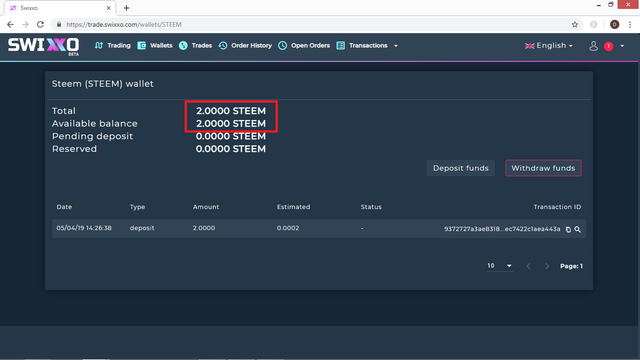Click the Steem (STEEM) wallet heading
This screenshot has width=640, height=360.
point(102,84)
